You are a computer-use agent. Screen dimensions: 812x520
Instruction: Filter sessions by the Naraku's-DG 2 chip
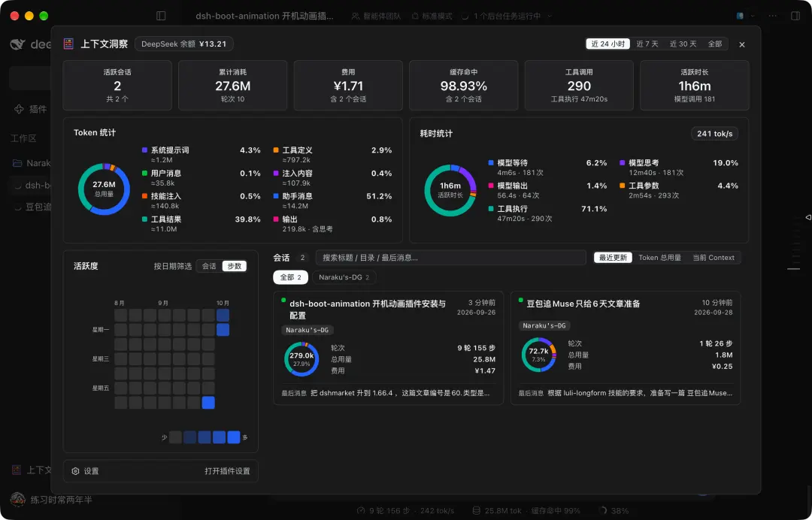click(344, 277)
